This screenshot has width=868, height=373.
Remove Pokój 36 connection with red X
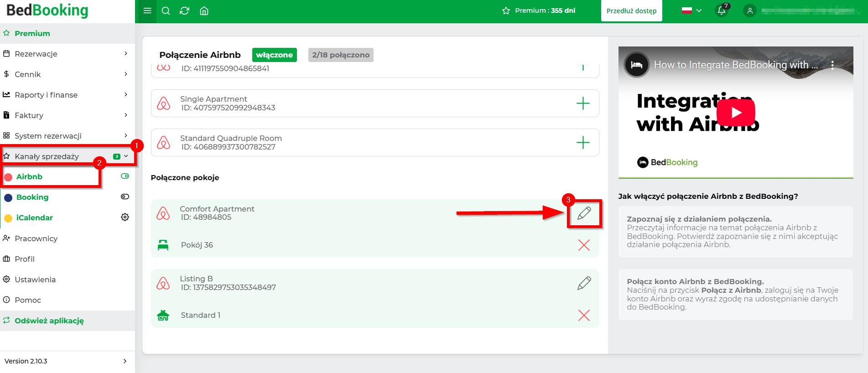(x=584, y=245)
